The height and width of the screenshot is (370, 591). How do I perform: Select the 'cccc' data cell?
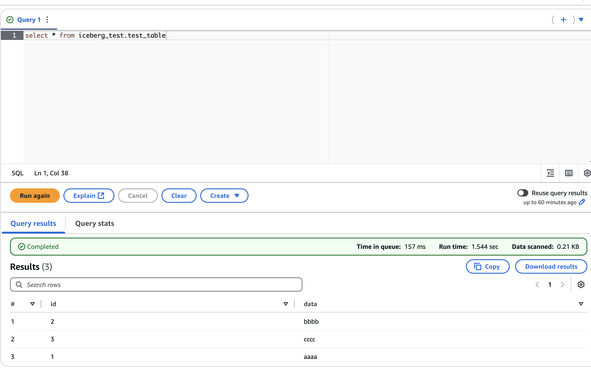click(x=309, y=339)
